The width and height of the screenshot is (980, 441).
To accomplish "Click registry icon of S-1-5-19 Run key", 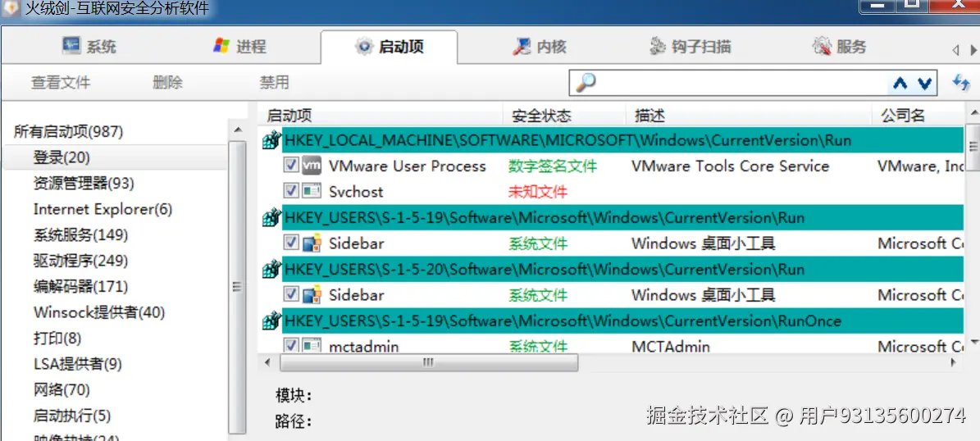I will coord(271,218).
